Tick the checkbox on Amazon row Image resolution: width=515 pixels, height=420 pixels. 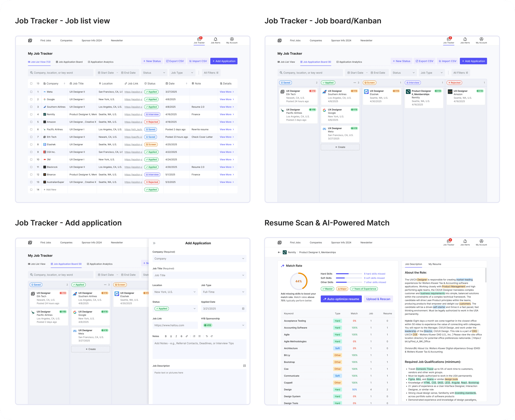click(31, 122)
